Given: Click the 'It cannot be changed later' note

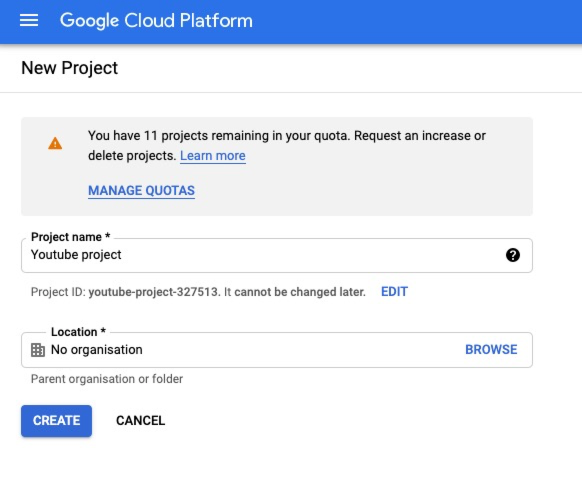Looking at the screenshot, I should point(295,292).
